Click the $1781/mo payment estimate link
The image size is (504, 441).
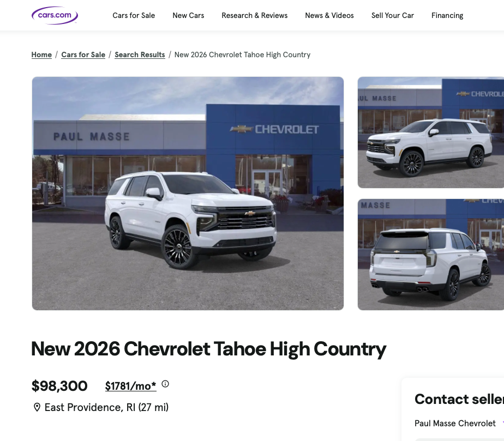tap(131, 386)
